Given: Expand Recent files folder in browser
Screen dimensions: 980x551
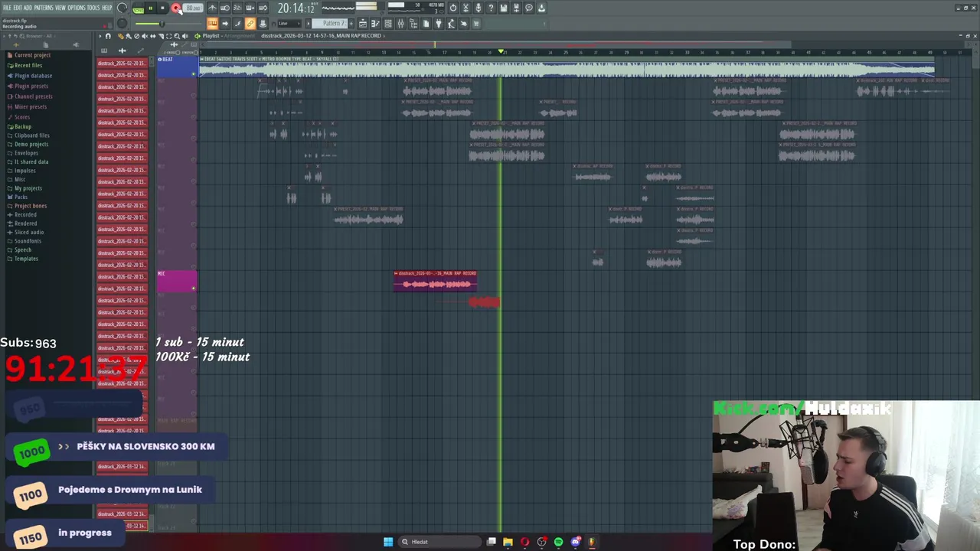Looking at the screenshot, I should click(x=28, y=65).
